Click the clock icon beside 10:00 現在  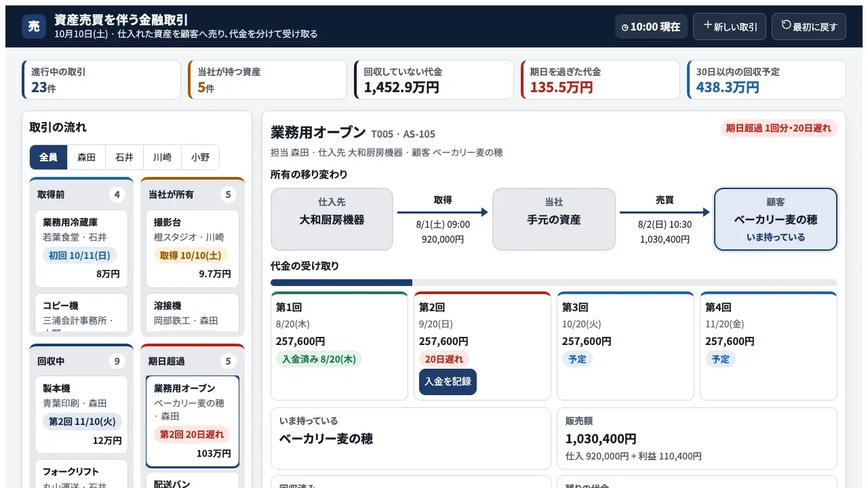pos(625,27)
